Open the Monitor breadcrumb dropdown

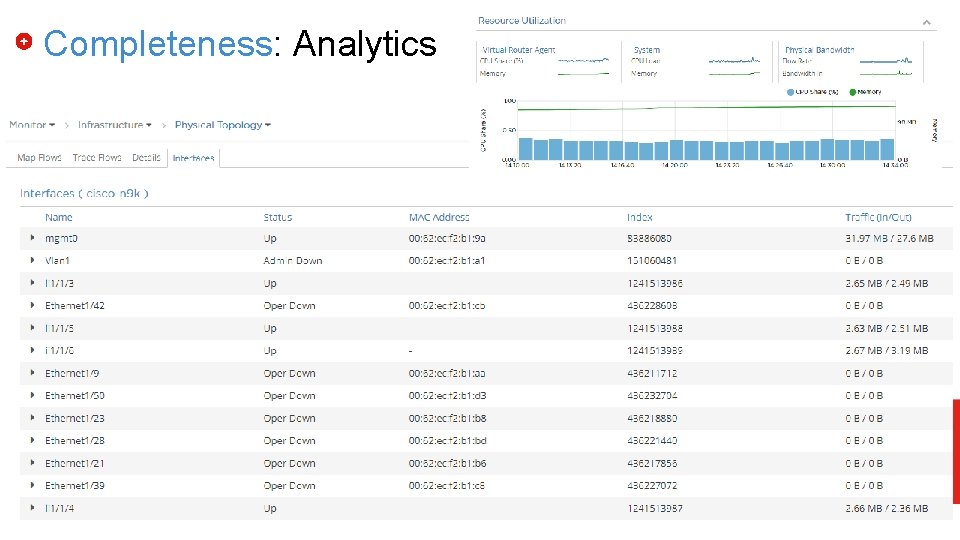pyautogui.click(x=32, y=125)
